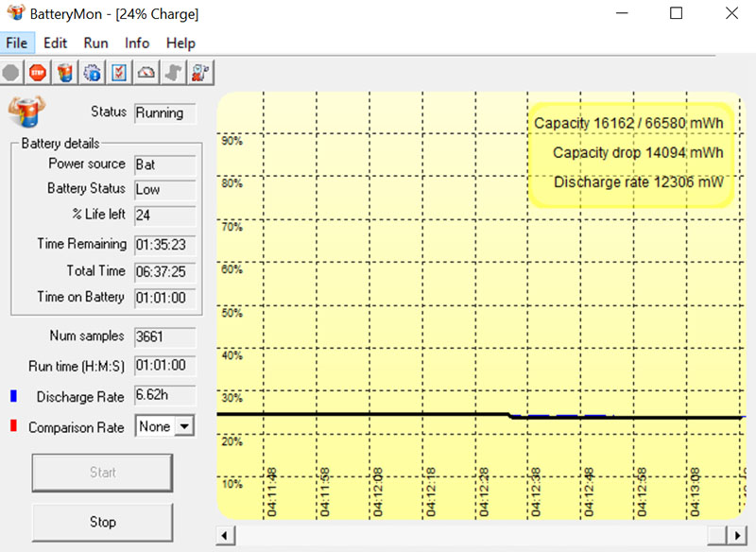Click the BatteryMon app icon in title bar

16,12
